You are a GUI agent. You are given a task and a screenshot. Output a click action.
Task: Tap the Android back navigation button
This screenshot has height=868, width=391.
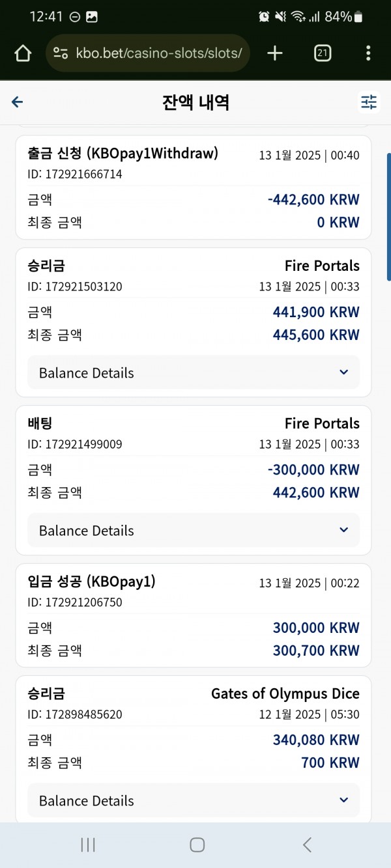click(x=307, y=845)
